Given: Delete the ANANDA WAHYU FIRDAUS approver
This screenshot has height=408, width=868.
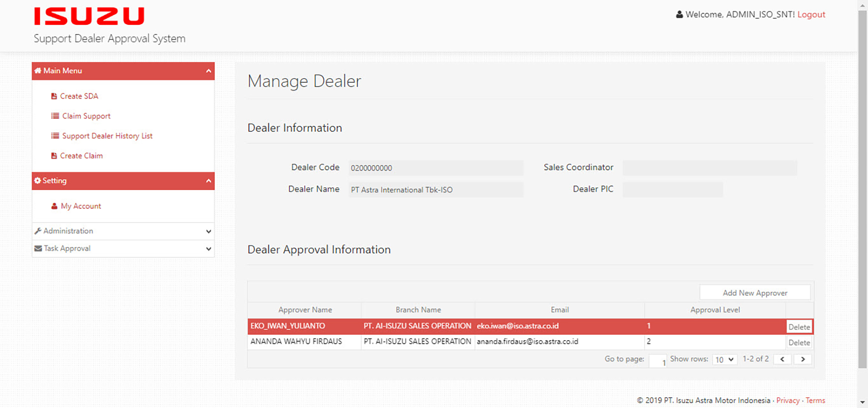Looking at the screenshot, I should tap(799, 342).
